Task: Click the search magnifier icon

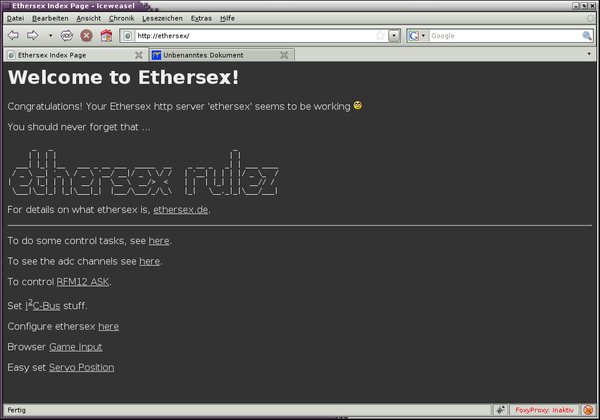Action: coord(587,36)
